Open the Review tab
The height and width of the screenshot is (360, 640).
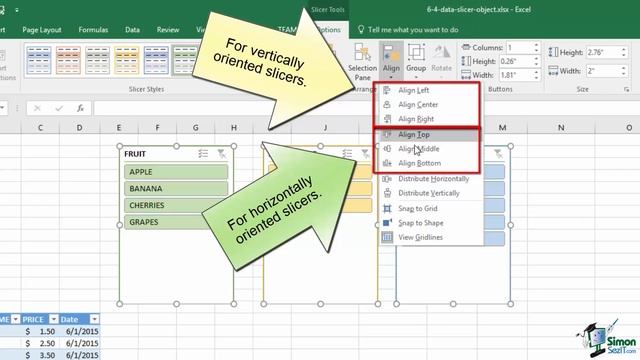[168, 30]
